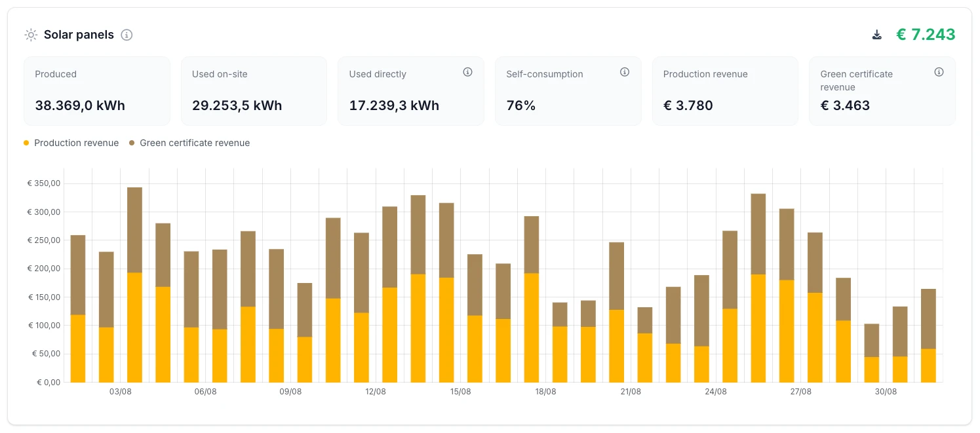Click the sun icon before Solar panels
Screen dimensions: 980x433
pyautogui.click(x=31, y=35)
